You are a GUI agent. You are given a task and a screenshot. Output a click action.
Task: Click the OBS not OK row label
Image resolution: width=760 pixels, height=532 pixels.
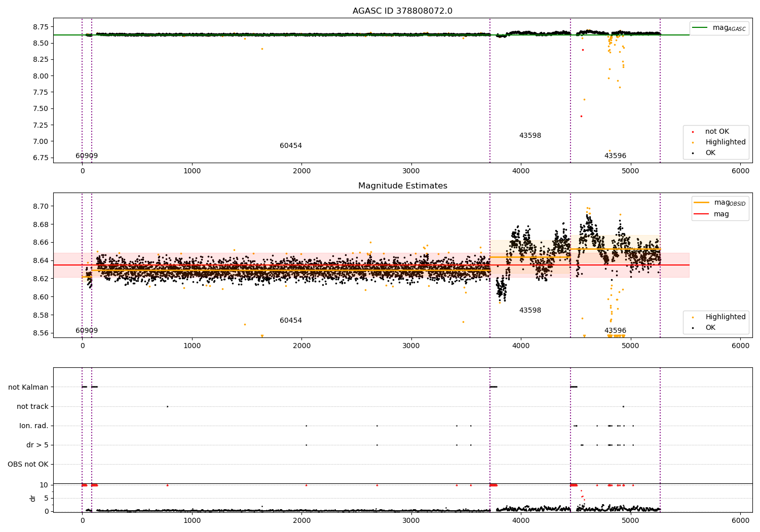[28, 465]
